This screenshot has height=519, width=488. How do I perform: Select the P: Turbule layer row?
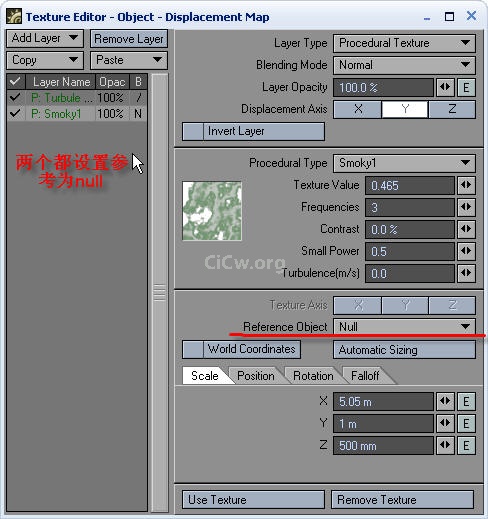(77, 98)
